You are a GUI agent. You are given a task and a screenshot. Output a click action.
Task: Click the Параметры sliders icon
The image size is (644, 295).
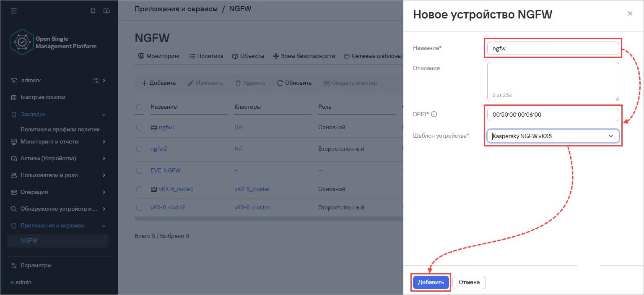pyautogui.click(x=14, y=266)
